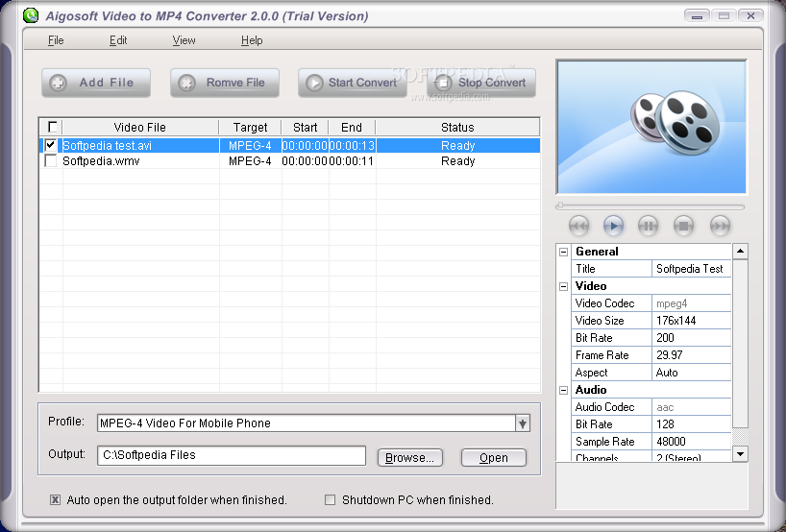Enable Shutdown PC when finished
Screen dimensions: 786x532
pyautogui.click(x=330, y=500)
